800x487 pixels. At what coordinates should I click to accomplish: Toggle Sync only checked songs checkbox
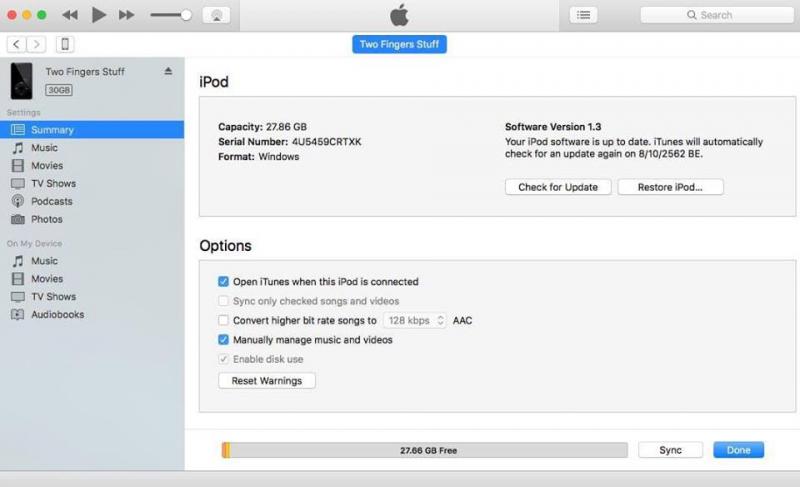pyautogui.click(x=223, y=301)
